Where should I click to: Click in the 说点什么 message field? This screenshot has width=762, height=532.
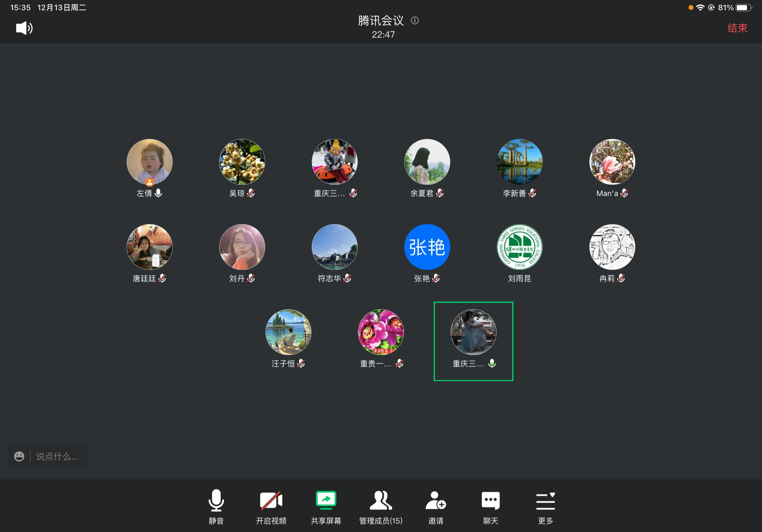pyautogui.click(x=57, y=456)
